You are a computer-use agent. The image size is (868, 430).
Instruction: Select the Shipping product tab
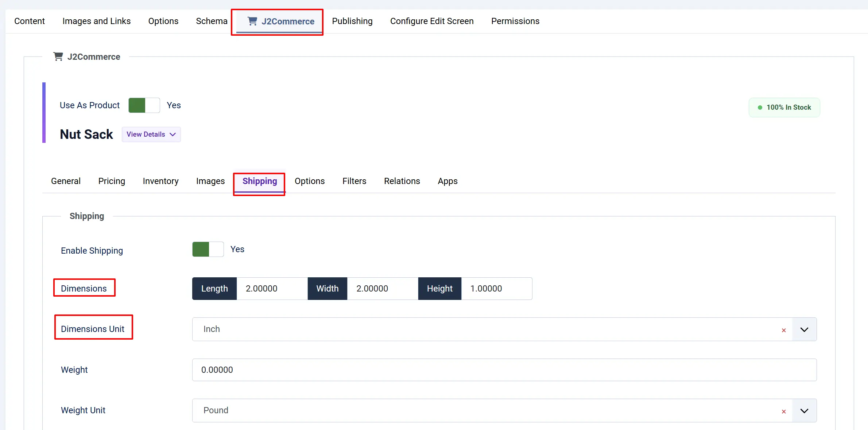pos(260,181)
